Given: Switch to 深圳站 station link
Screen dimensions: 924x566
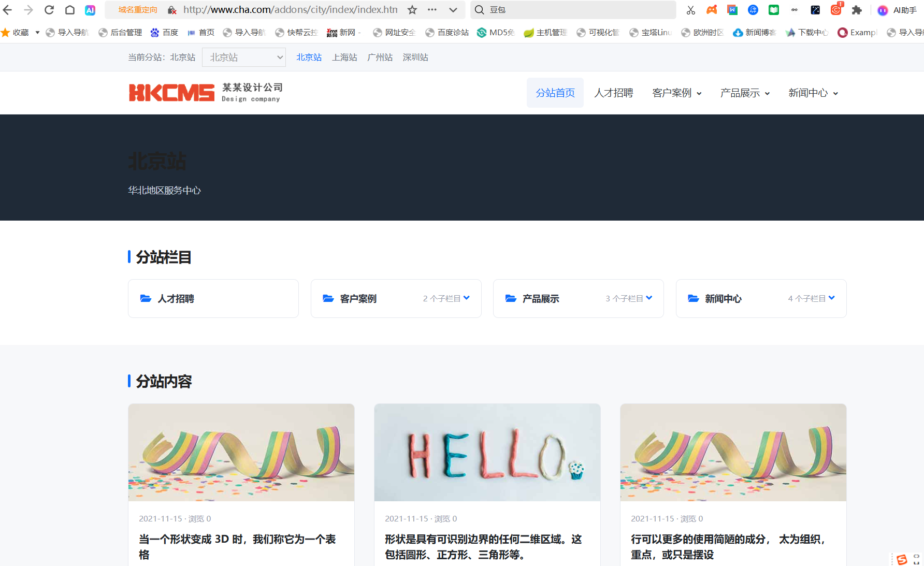Looking at the screenshot, I should tap(415, 57).
